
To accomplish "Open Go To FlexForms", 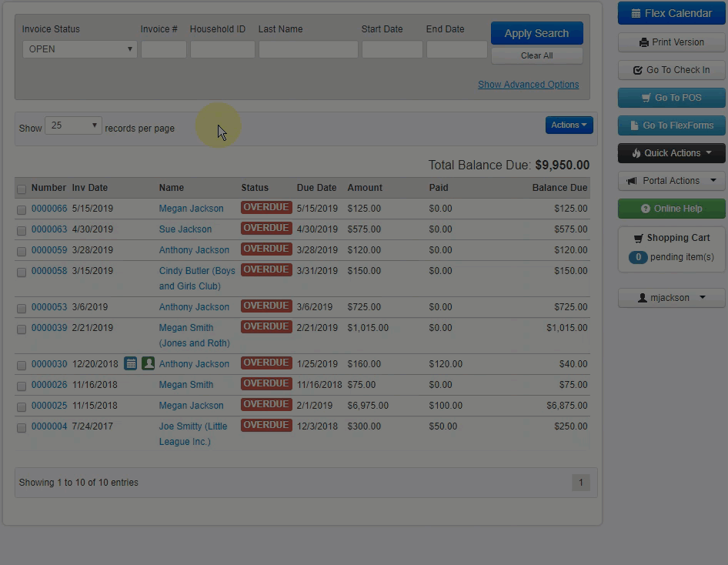I will (x=671, y=125).
